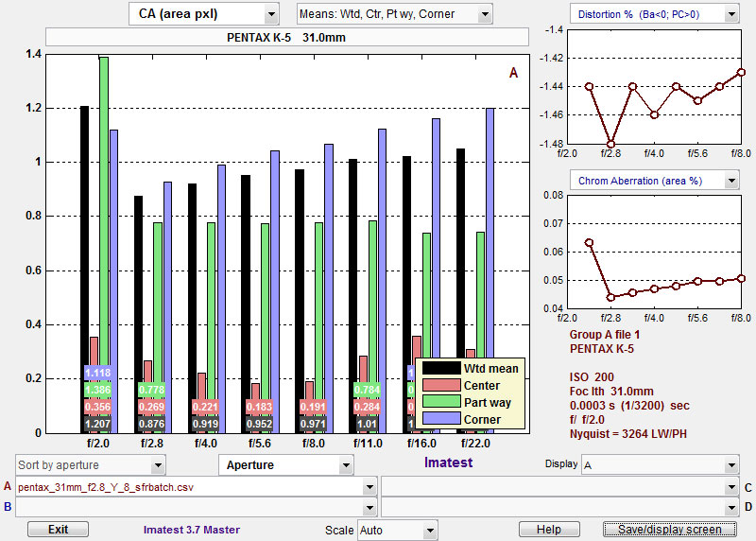Click the f/22.0 axis label on bar chart
Image resolution: width=756 pixels, height=541 pixels.
475,444
